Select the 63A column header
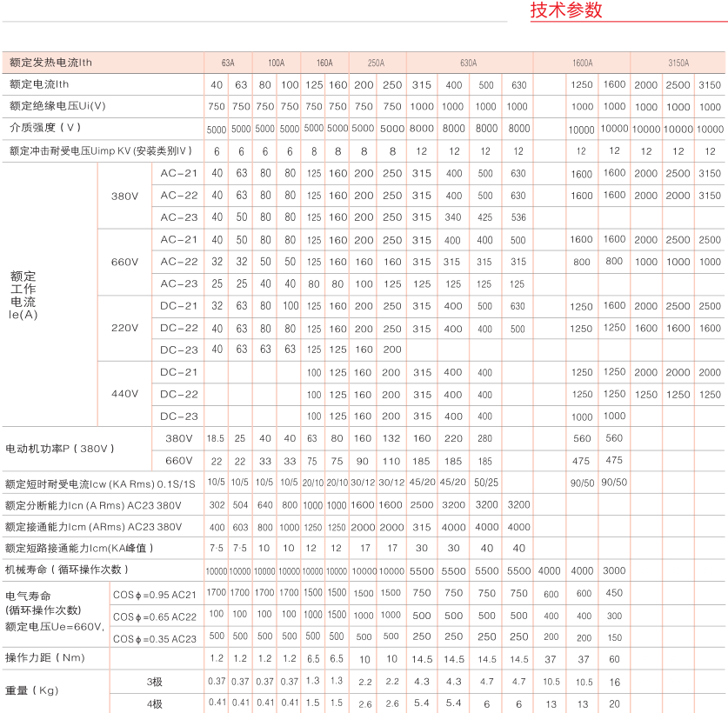Screen dimensions: 728x713 point(228,63)
